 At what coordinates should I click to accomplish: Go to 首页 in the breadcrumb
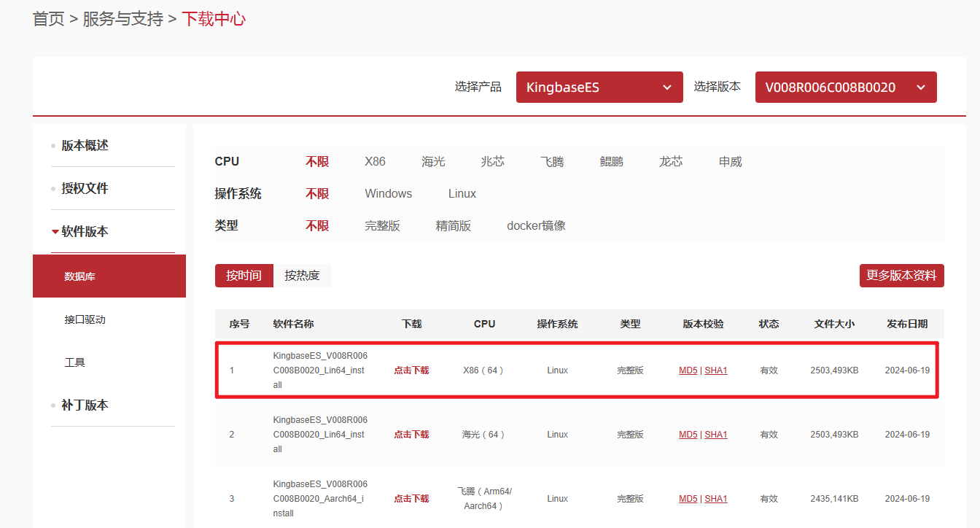pos(49,19)
